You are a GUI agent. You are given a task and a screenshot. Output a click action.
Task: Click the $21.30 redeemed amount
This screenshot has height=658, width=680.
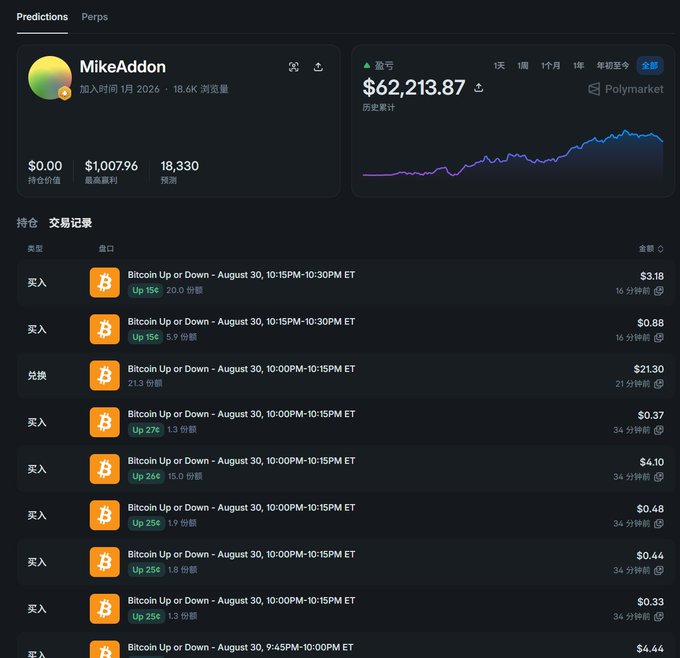click(x=648, y=369)
